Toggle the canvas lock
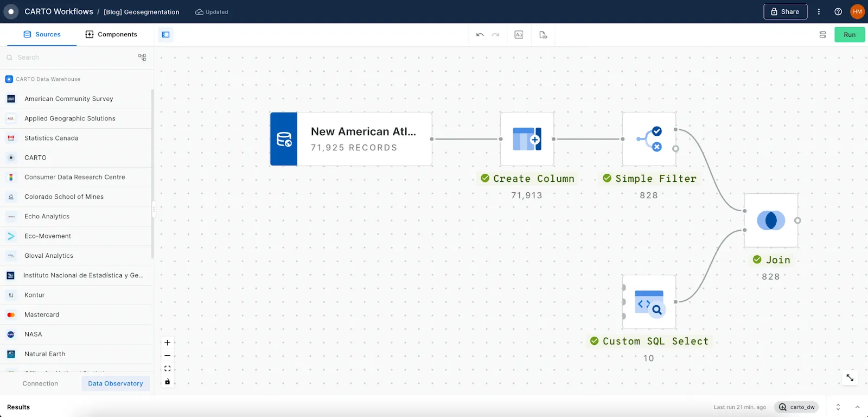Viewport: 868px width, 417px height. pos(168,382)
